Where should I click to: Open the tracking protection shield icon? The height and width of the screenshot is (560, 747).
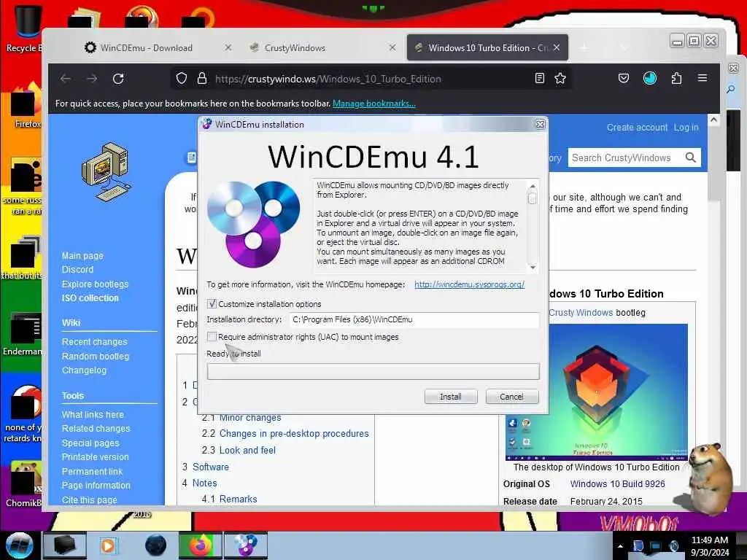pyautogui.click(x=182, y=79)
